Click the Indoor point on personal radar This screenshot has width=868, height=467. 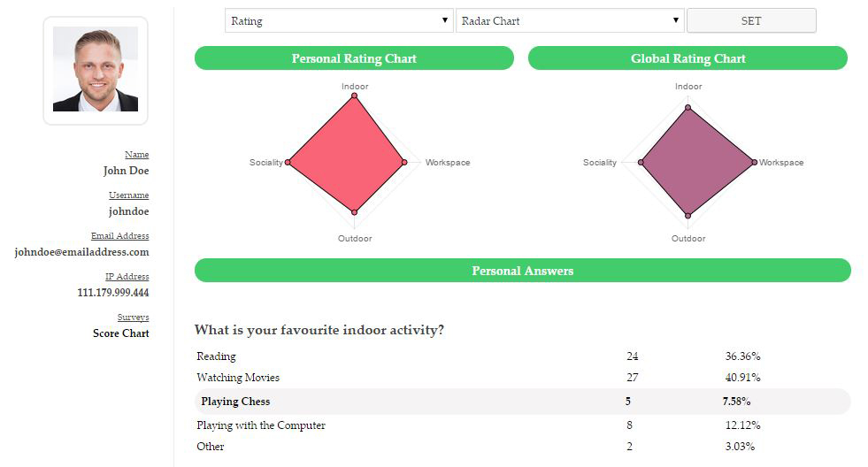(355, 96)
